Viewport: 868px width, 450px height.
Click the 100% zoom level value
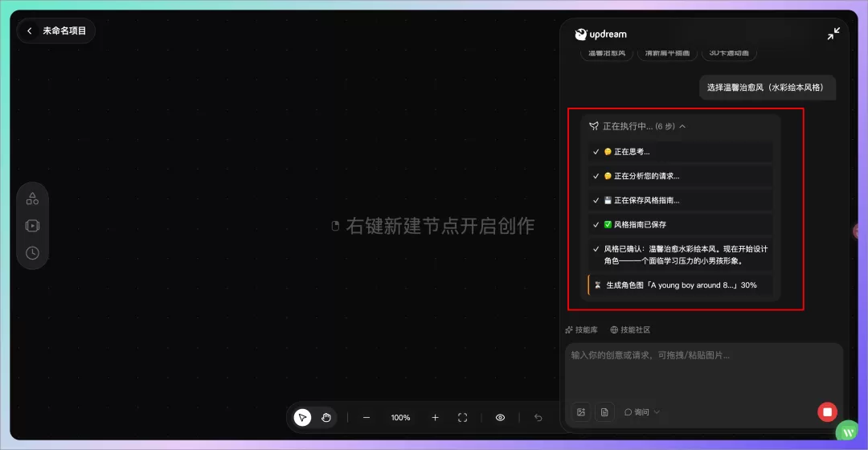point(400,417)
